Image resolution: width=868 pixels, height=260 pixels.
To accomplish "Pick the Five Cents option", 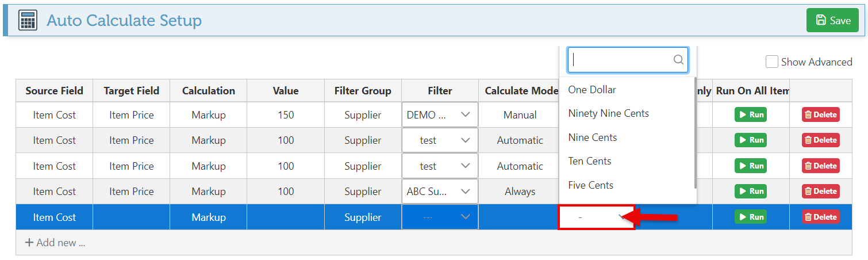I will click(x=590, y=185).
